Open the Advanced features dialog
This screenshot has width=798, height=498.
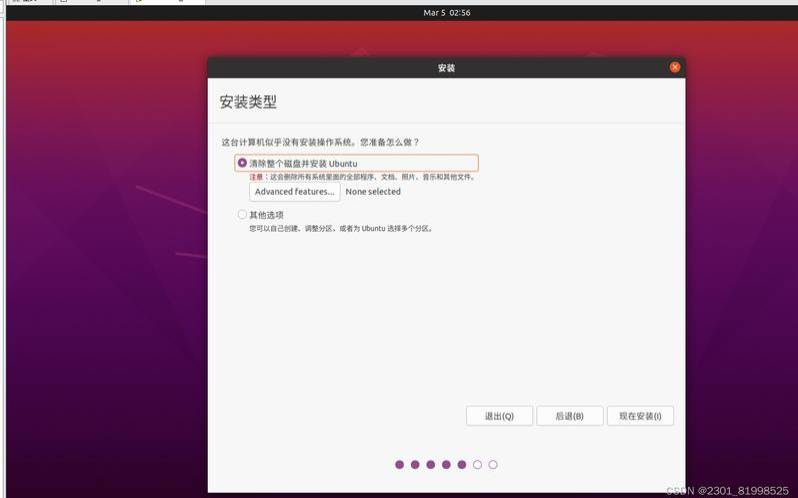pos(295,192)
